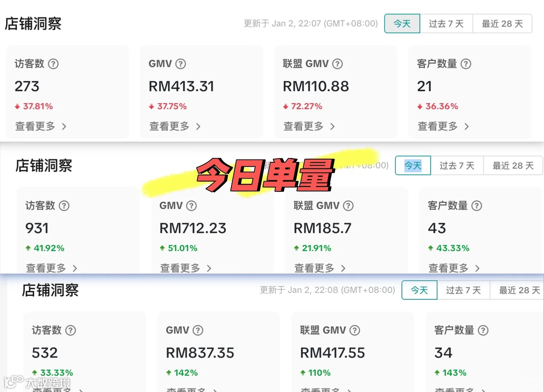Click the 联盟 GMV value RM417.55
The width and height of the screenshot is (544, 392).
coord(332,353)
